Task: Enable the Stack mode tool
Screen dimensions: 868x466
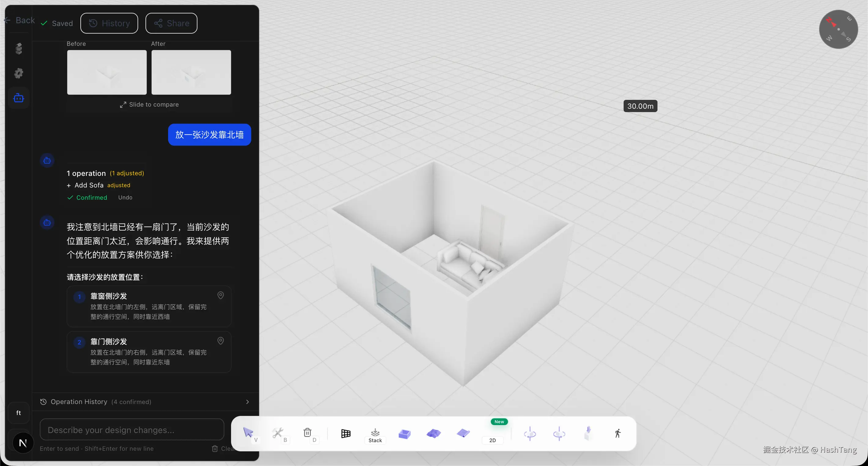Action: pyautogui.click(x=375, y=435)
